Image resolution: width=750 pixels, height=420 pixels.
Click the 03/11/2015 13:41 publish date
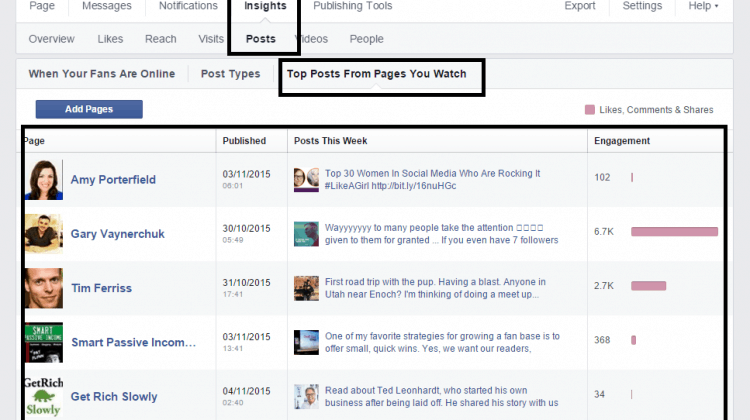click(246, 342)
